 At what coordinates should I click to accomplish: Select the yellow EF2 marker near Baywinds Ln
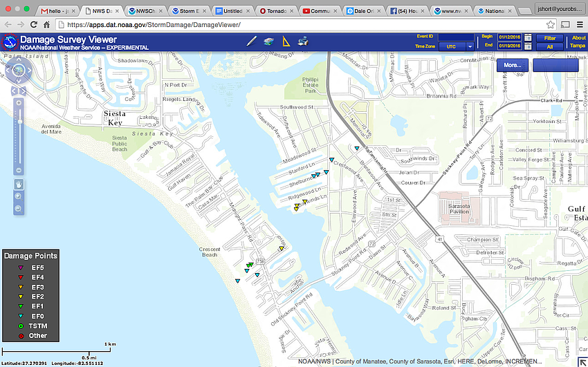pyautogui.click(x=304, y=202)
